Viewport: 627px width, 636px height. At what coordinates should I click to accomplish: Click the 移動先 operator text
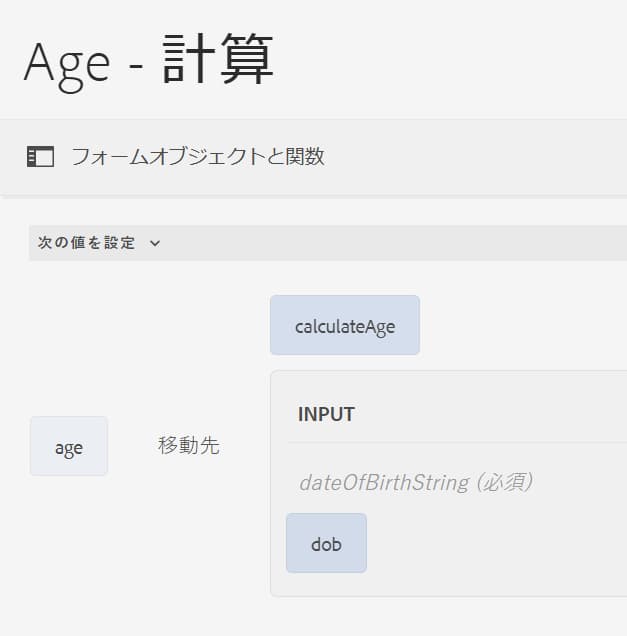pos(188,446)
